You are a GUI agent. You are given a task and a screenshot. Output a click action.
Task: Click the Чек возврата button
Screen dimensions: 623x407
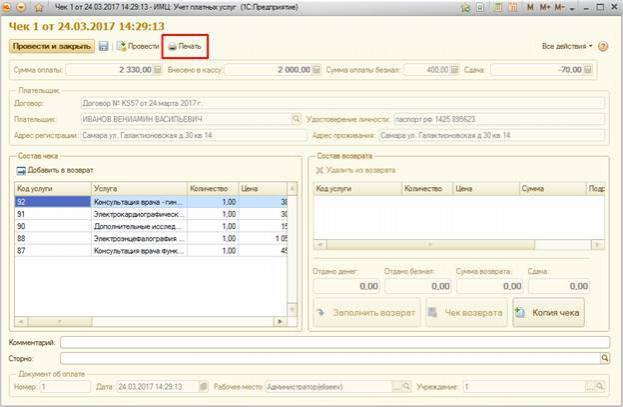(x=466, y=312)
